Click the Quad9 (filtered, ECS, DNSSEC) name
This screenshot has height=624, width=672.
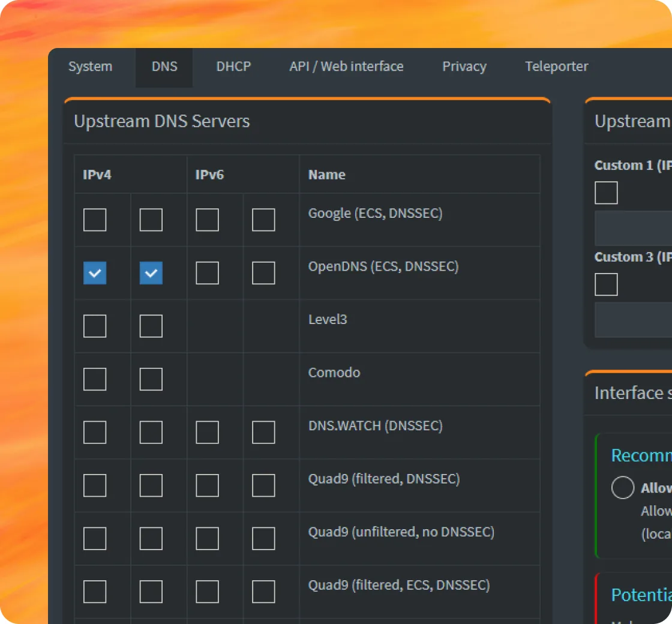pyautogui.click(x=399, y=586)
